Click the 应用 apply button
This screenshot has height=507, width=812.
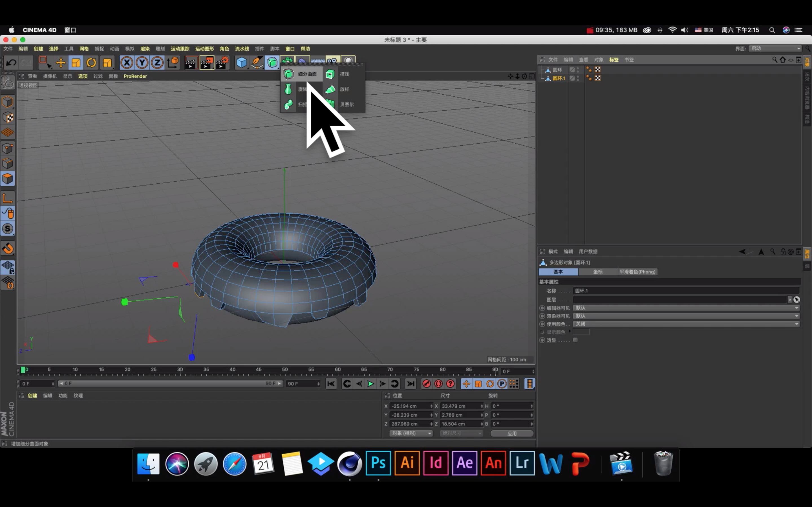pos(512,433)
